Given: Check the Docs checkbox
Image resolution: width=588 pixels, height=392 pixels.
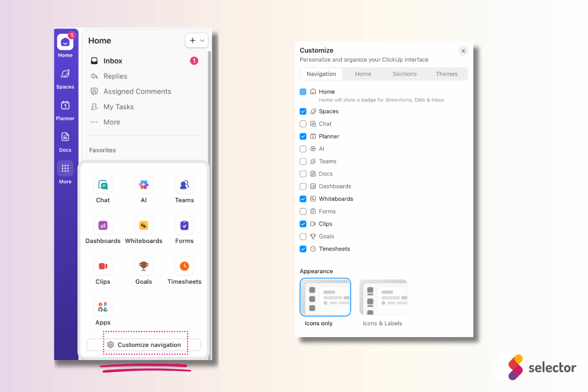Looking at the screenshot, I should tap(303, 174).
